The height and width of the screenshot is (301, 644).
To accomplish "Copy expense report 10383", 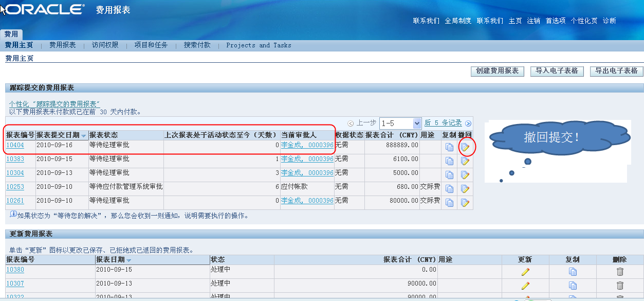I will 449,160.
